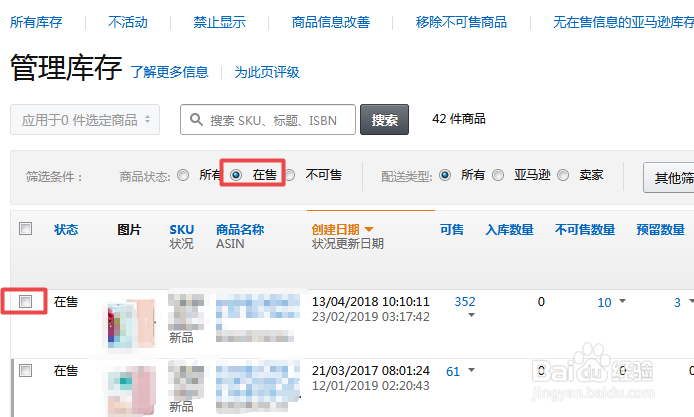Open 应用于0件选定商品 dropdown
Screen dimensions: 694x417
[x=85, y=120]
